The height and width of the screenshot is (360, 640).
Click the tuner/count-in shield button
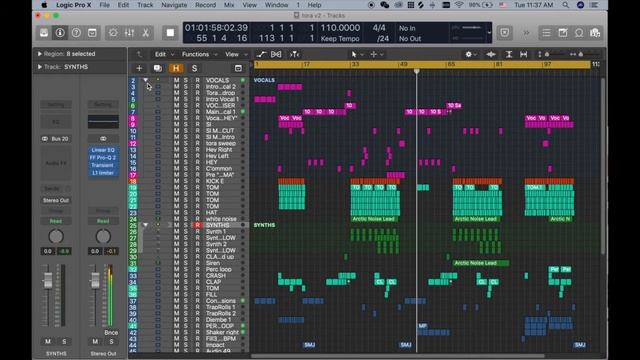pos(505,33)
